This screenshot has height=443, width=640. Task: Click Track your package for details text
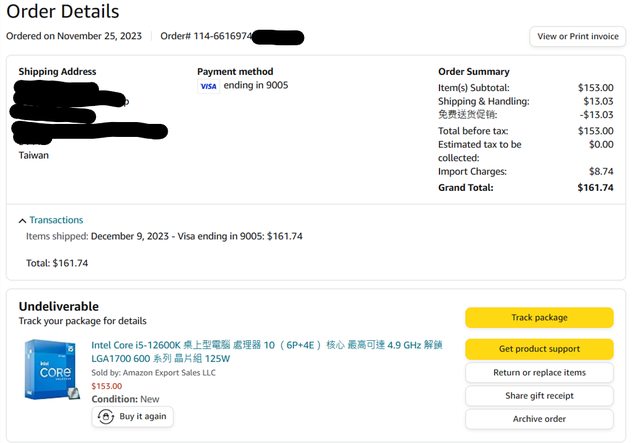82,321
